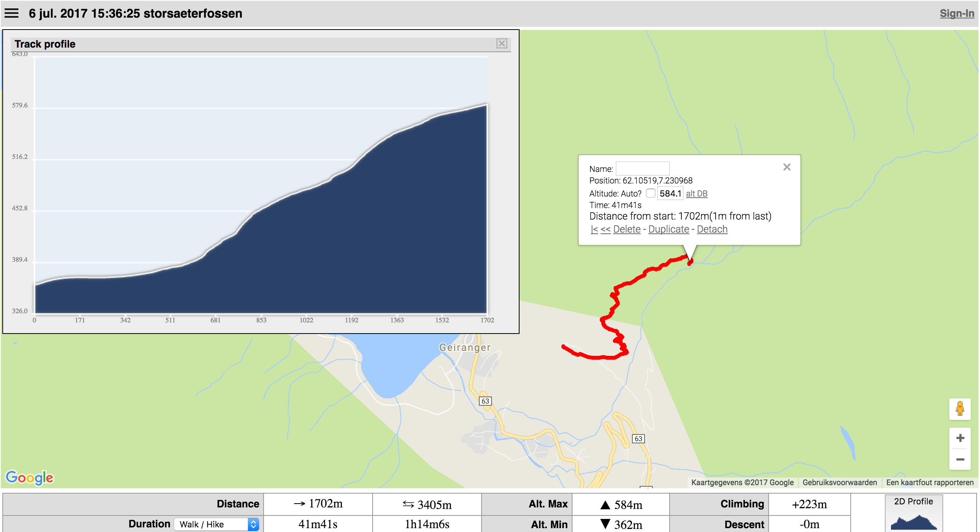Open the 2D Profile thumbnail
The image size is (980, 532).
[914, 513]
